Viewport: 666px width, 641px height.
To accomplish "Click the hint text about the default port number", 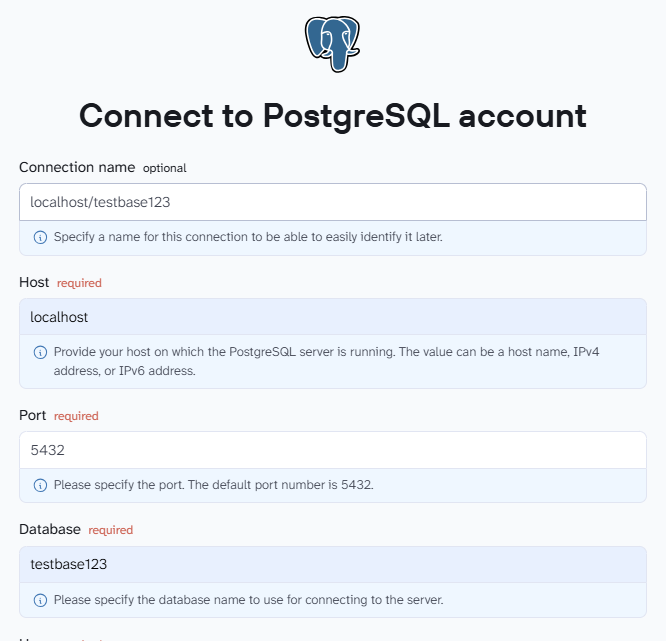I will click(214, 485).
